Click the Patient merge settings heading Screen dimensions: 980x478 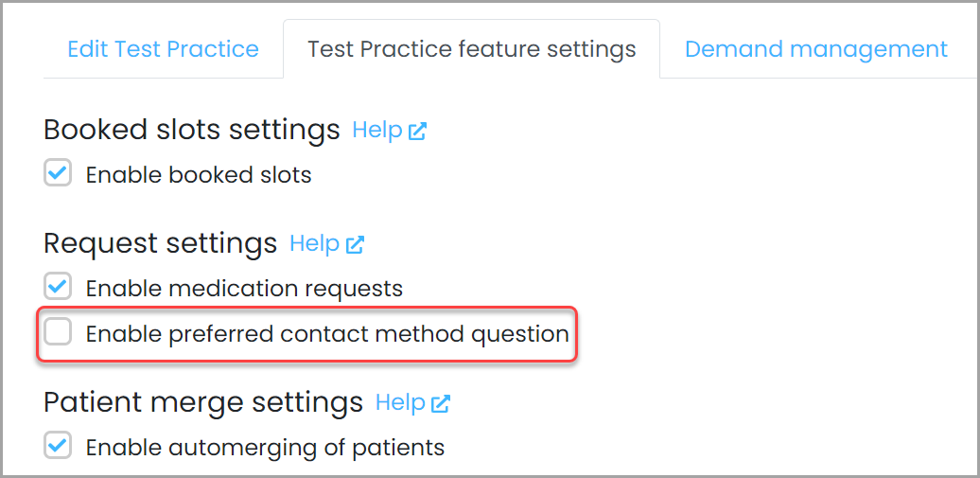(x=203, y=403)
